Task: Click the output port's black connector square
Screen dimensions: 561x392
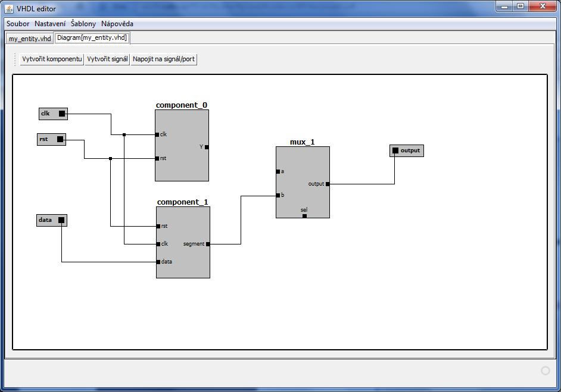Action: click(x=395, y=150)
